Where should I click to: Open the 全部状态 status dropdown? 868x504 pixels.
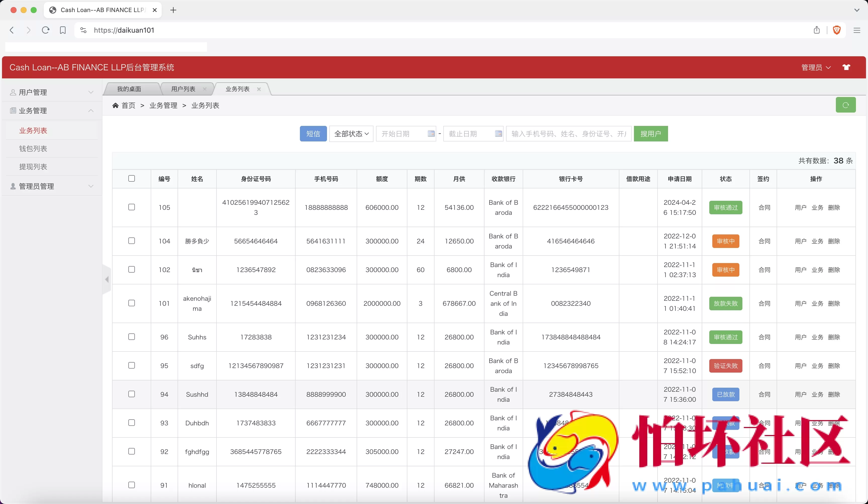(x=351, y=134)
